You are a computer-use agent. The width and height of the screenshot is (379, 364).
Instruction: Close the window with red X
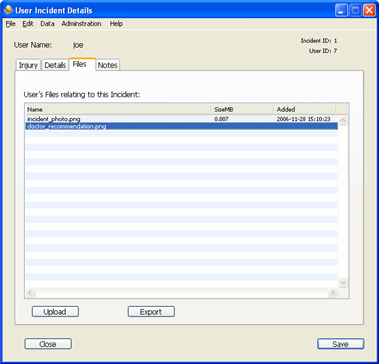pyautogui.click(x=369, y=11)
